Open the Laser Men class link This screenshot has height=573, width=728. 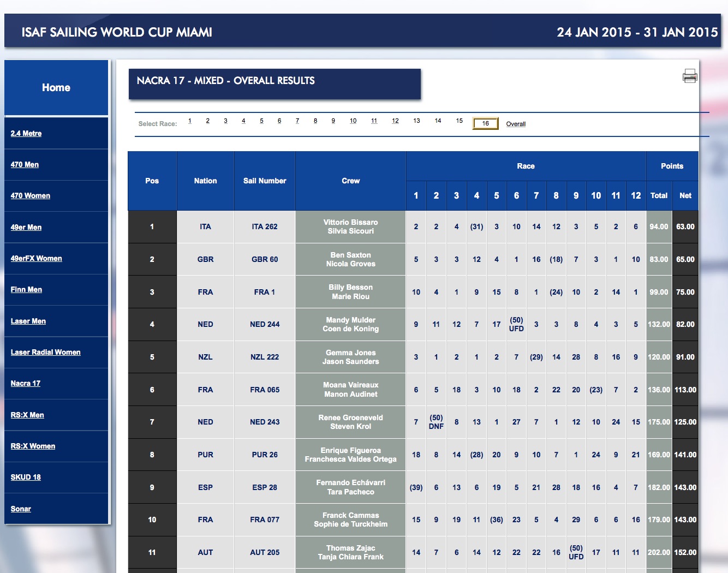pos(28,321)
